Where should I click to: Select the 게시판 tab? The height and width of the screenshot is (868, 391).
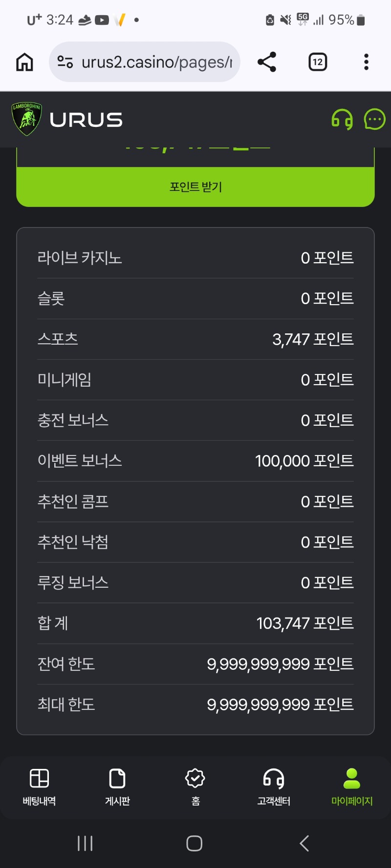tap(117, 787)
